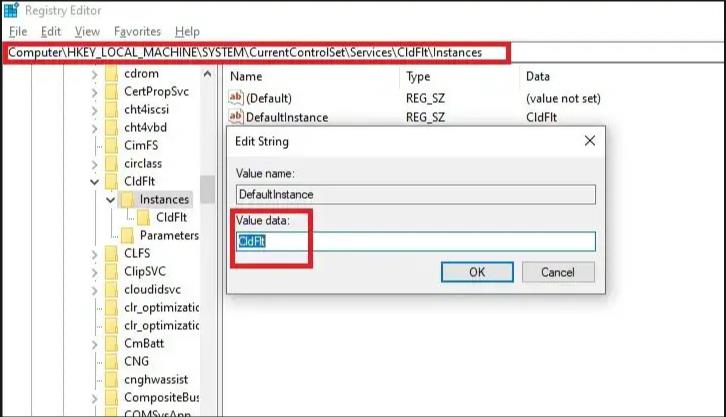Open the Favorites menu
The height and width of the screenshot is (417, 726).
(137, 31)
